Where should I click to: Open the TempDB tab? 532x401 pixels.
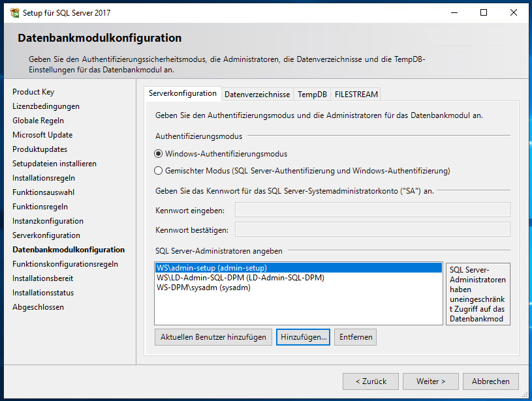[312, 95]
